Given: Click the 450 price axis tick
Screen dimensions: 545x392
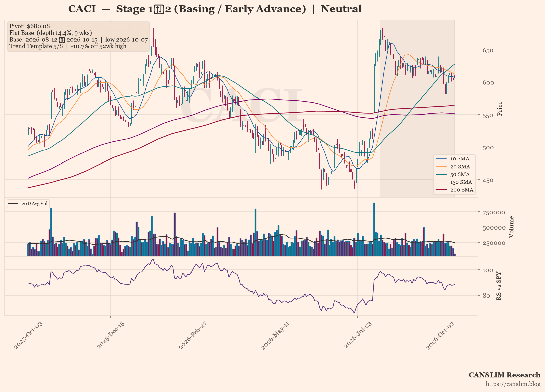Looking at the screenshot, I should 488,180.
